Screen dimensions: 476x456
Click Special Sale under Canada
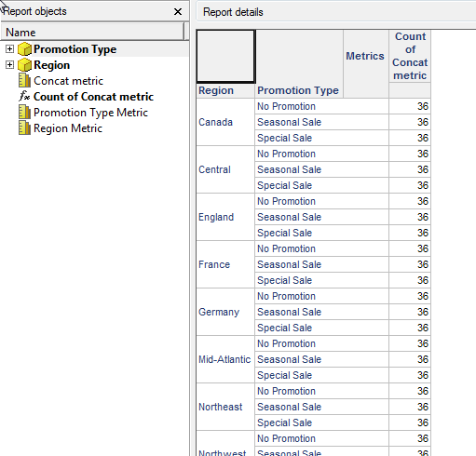pyautogui.click(x=321, y=138)
